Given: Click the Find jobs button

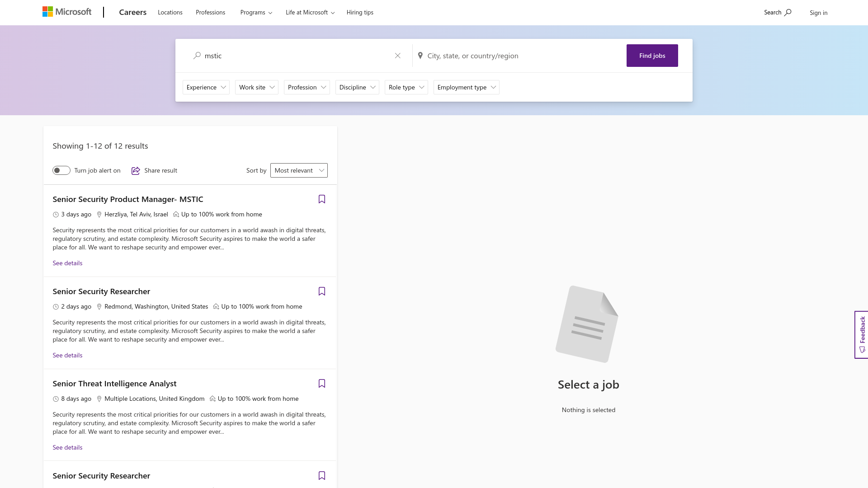Looking at the screenshot, I should [652, 56].
